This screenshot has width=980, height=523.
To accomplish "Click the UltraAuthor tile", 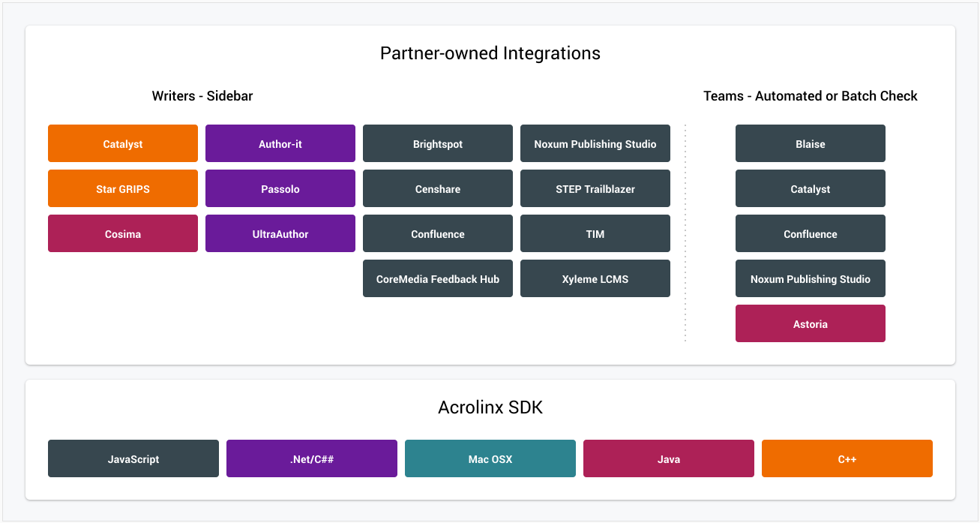I will [280, 233].
